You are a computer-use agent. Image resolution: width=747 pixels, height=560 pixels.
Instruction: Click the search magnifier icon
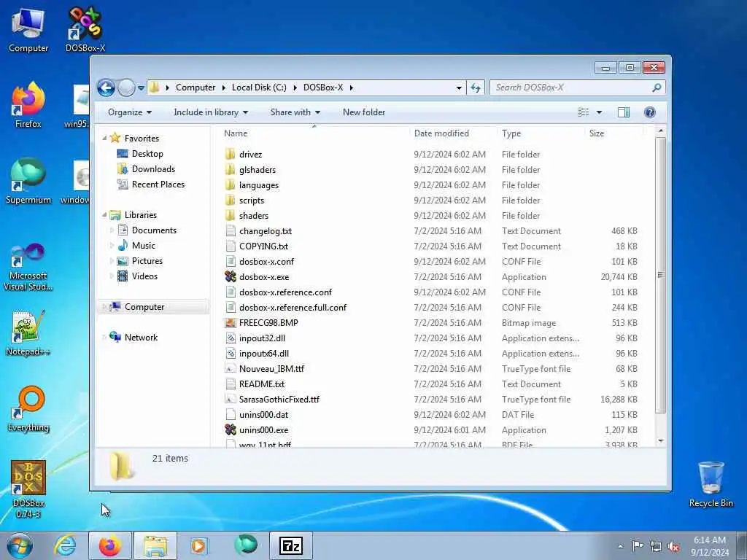coord(657,87)
